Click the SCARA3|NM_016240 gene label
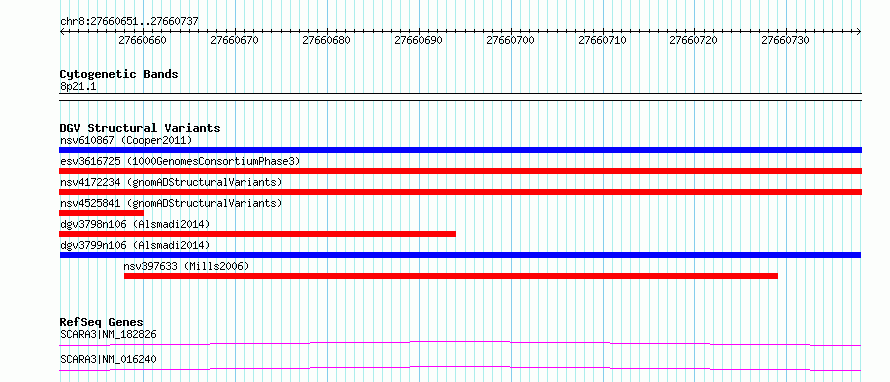 tap(108, 359)
